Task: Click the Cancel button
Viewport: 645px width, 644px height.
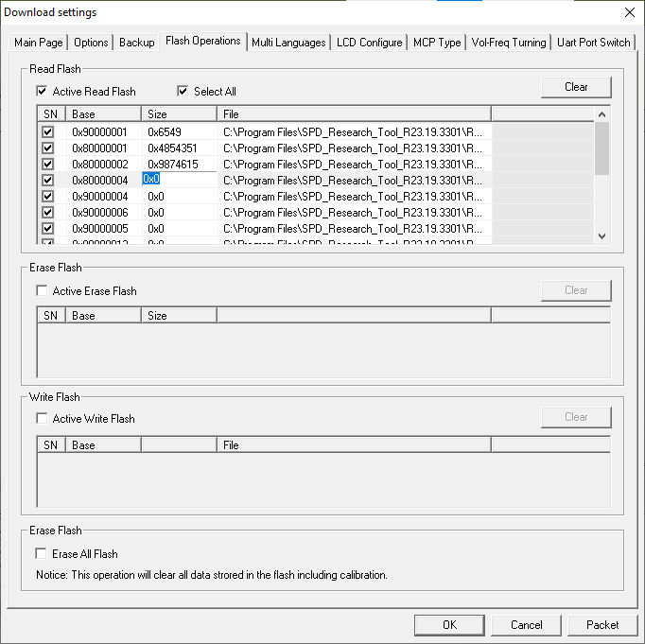Action: [526, 625]
